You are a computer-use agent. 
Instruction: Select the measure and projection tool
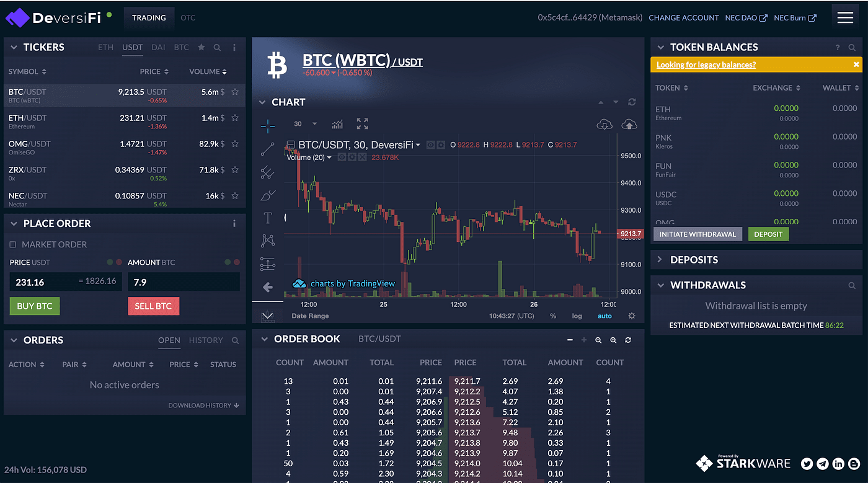tap(268, 264)
